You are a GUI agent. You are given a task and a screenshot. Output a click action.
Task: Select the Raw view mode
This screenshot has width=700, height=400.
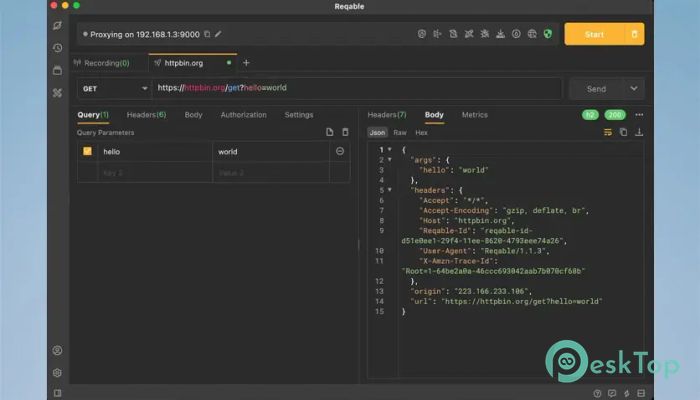point(400,133)
